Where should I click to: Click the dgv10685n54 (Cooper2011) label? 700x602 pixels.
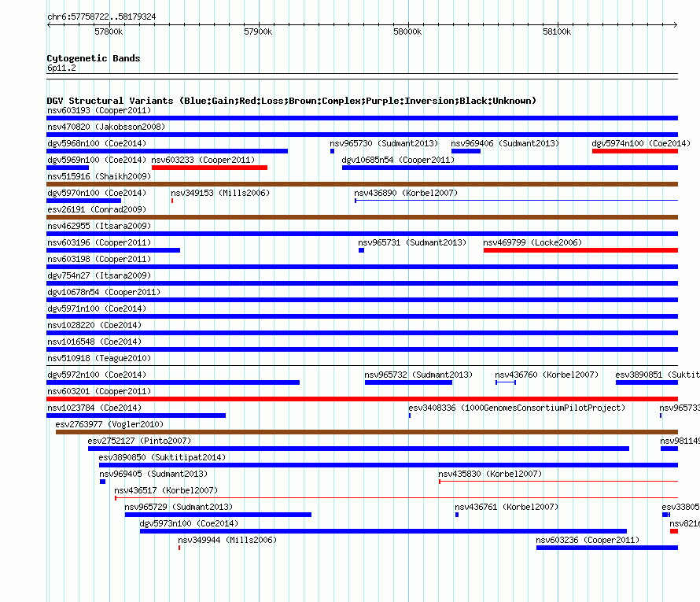click(398, 160)
